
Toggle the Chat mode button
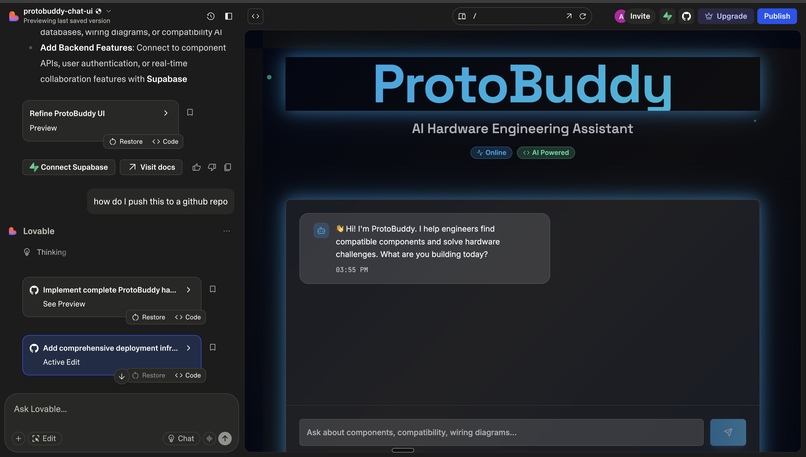[x=181, y=438]
